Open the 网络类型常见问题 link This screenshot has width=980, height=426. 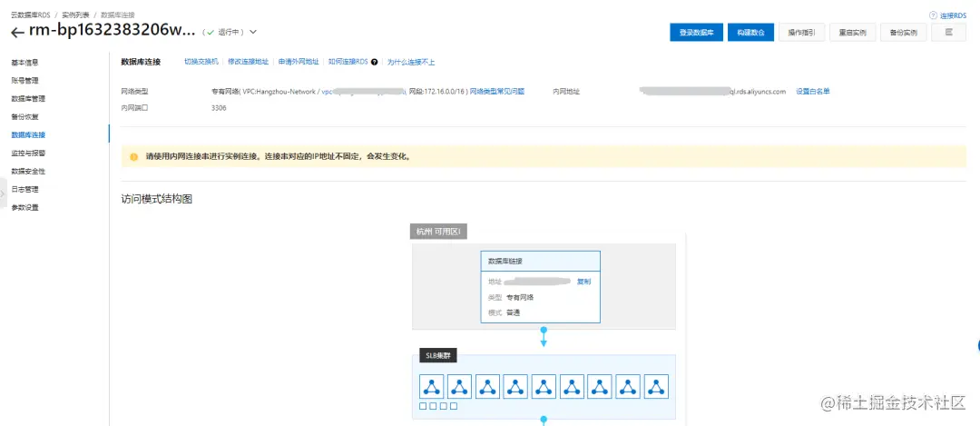tap(497, 92)
